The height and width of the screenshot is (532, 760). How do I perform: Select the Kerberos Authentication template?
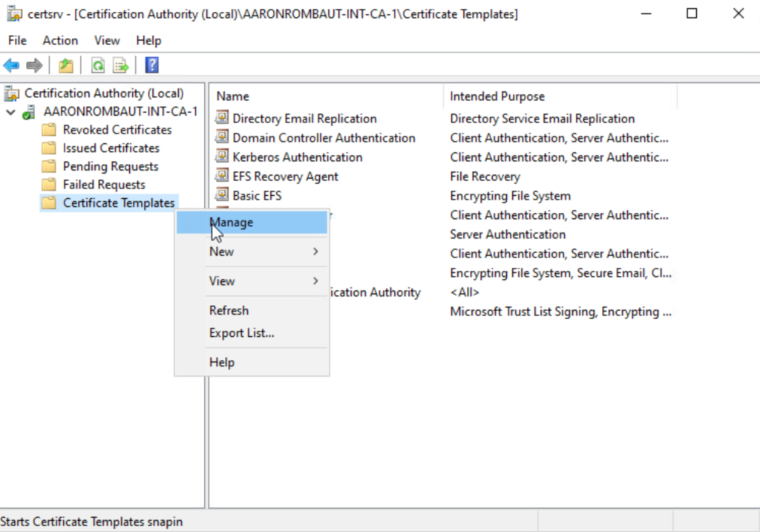297,157
